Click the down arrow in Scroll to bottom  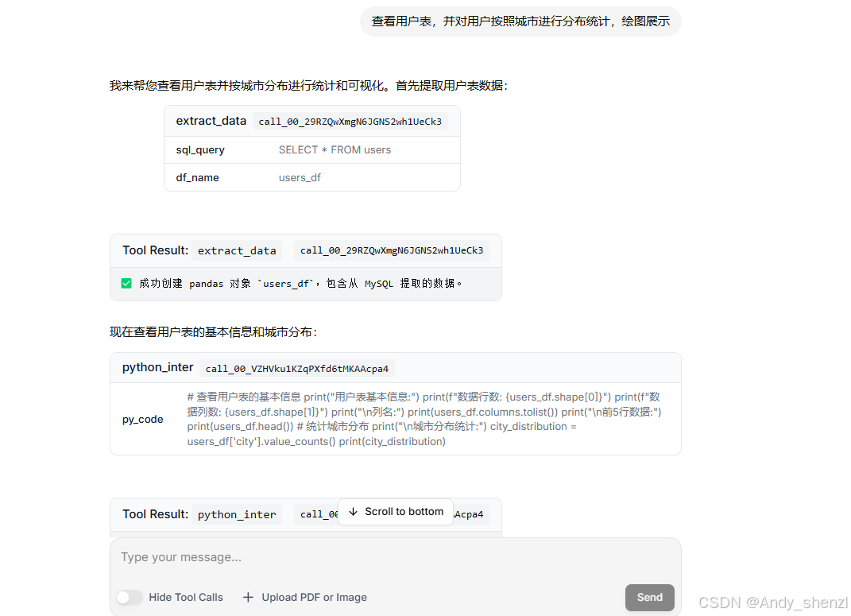pos(354,512)
